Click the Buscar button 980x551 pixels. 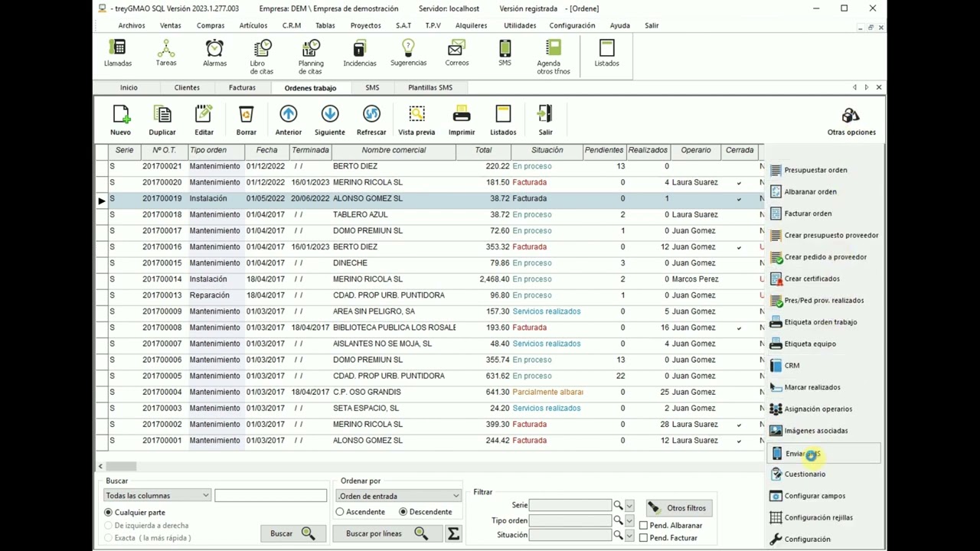coord(292,533)
